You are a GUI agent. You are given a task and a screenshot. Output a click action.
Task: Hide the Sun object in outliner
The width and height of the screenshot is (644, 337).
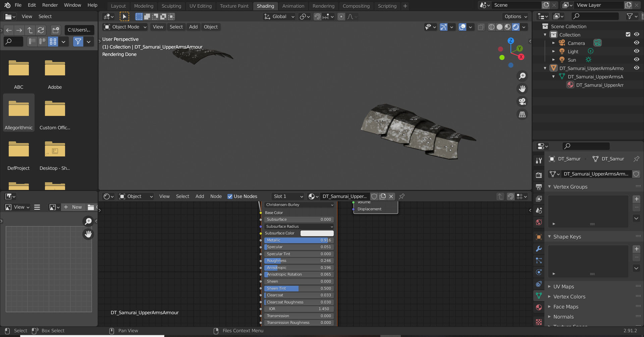(636, 60)
